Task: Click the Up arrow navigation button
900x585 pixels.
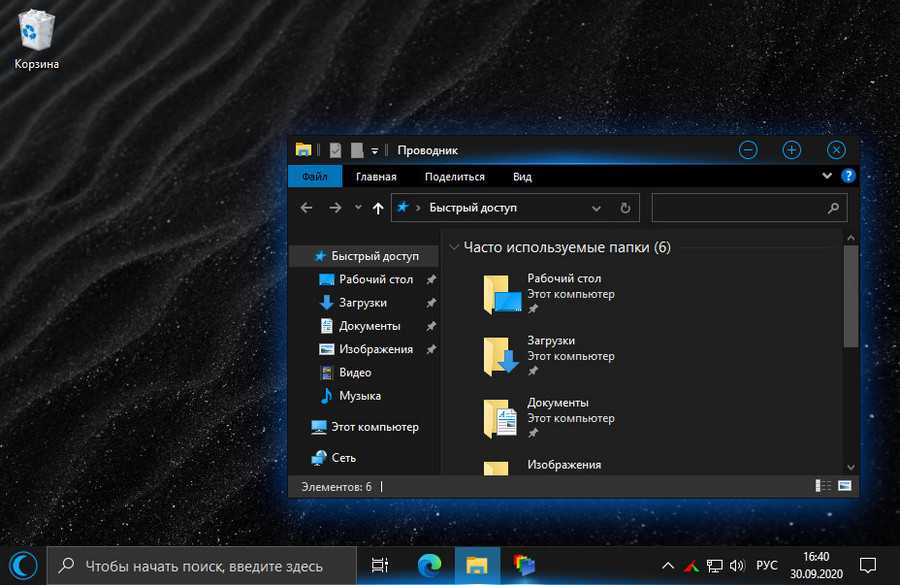Action: pyautogui.click(x=377, y=208)
